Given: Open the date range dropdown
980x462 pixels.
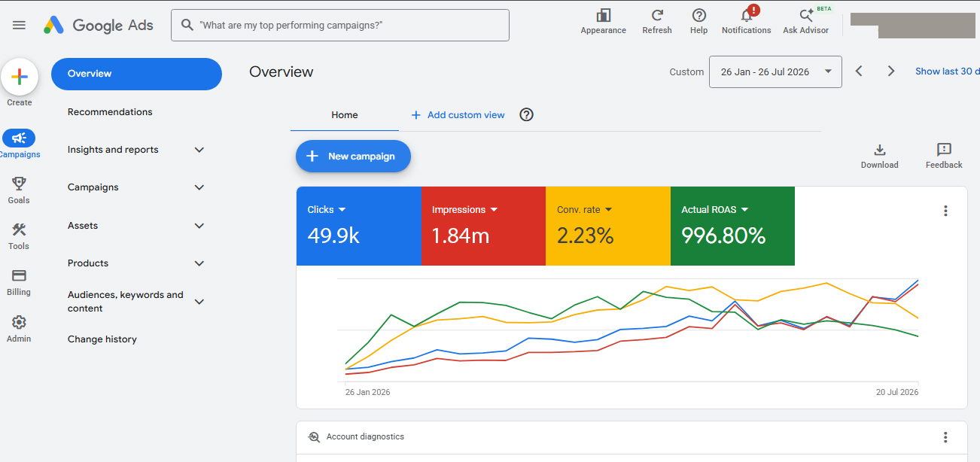Looking at the screenshot, I should point(775,71).
